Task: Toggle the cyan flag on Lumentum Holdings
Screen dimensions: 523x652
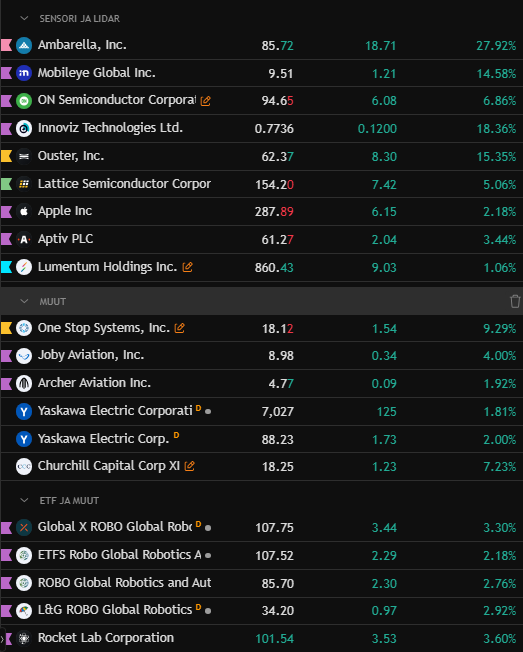Action: tap(6, 267)
